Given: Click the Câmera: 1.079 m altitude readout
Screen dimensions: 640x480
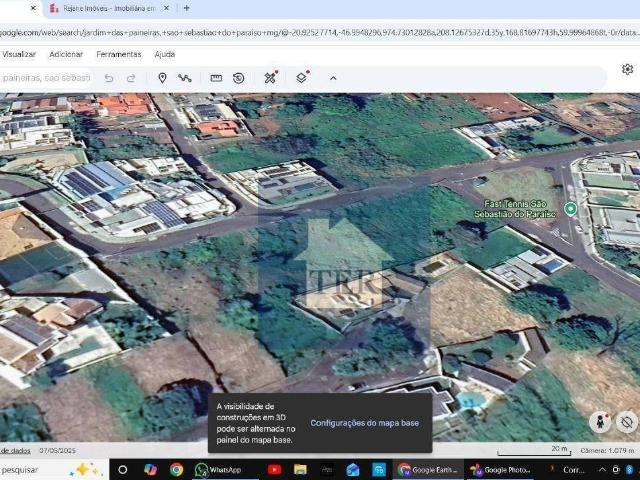Looking at the screenshot, I should [x=607, y=451].
